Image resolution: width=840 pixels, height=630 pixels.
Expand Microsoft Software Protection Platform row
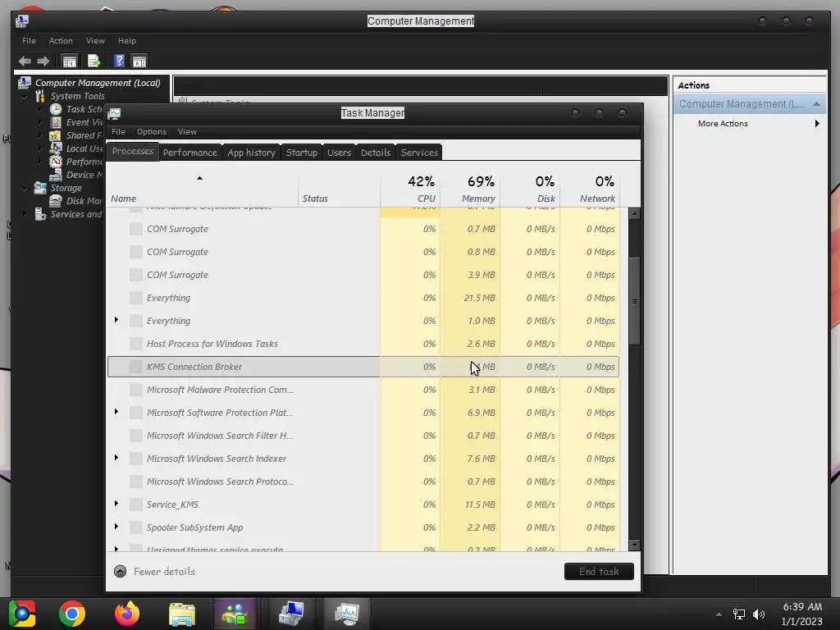click(116, 412)
